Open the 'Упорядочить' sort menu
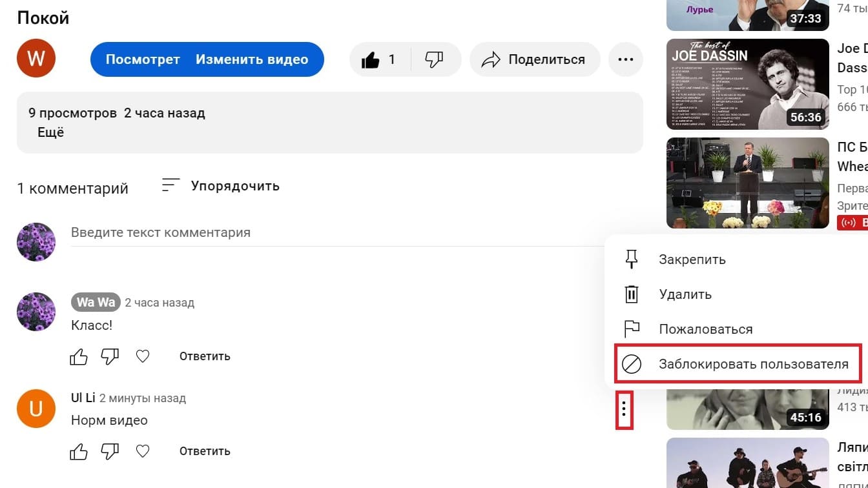 [221, 186]
